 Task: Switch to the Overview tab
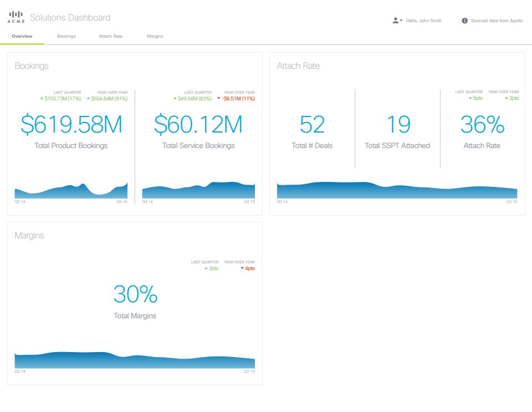[x=22, y=36]
